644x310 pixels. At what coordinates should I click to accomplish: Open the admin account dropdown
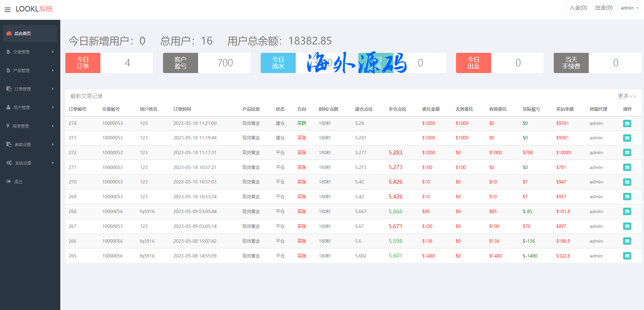(629, 8)
